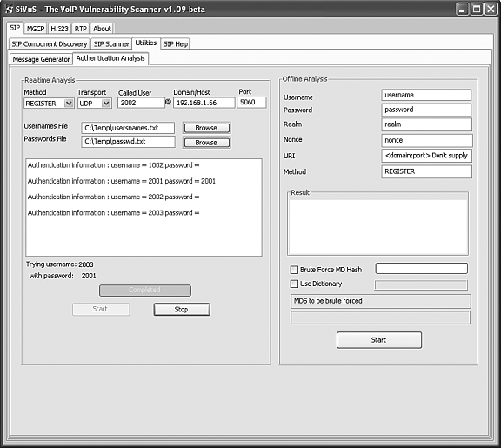This screenshot has width=501, height=448.
Task: Click the 'with password: 2001' status text
Action: point(63,276)
